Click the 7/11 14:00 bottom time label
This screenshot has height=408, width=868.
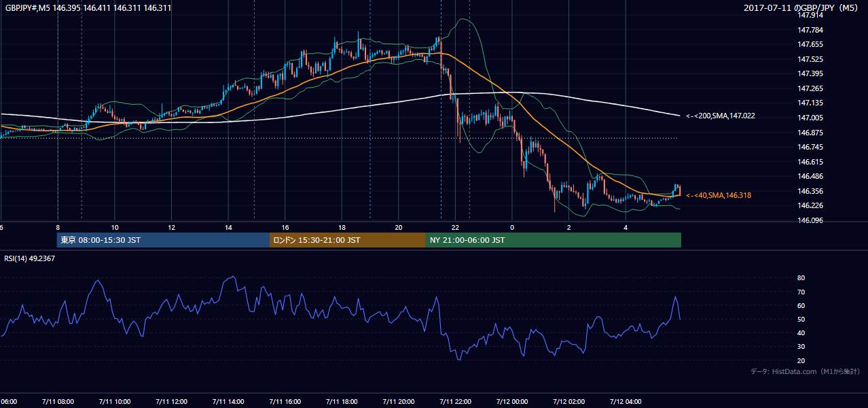pyautogui.click(x=228, y=401)
